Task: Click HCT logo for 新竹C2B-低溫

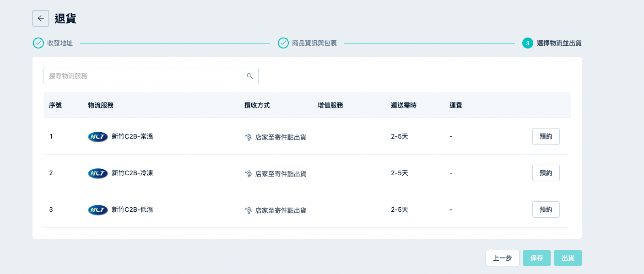Action: coord(98,210)
